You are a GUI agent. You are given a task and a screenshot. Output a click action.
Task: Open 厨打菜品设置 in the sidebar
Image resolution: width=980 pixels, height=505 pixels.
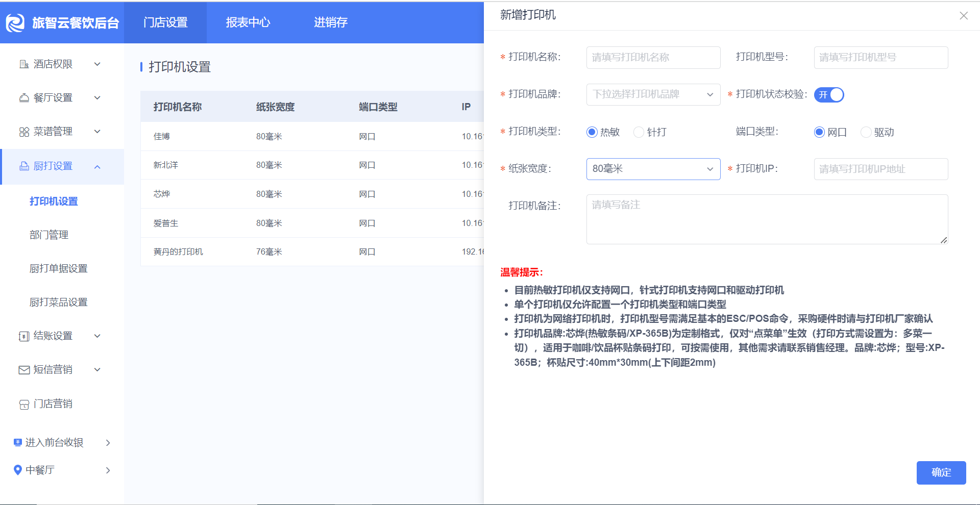pyautogui.click(x=59, y=302)
